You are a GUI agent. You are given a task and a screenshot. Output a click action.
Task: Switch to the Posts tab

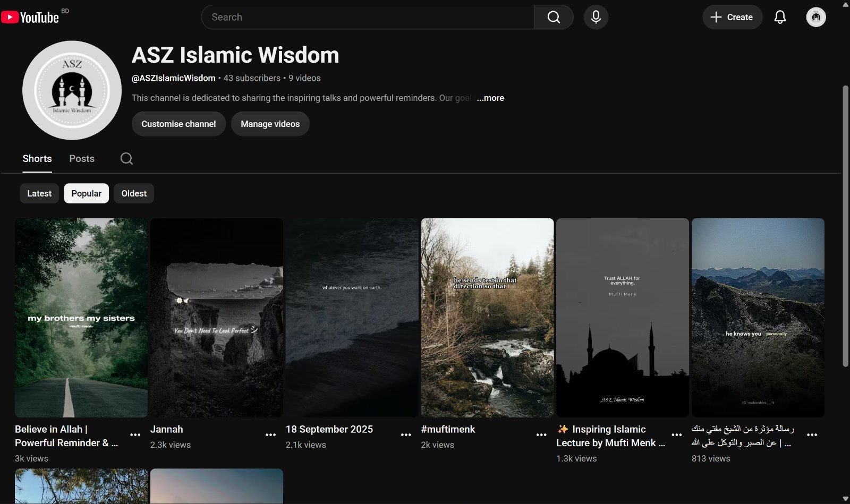coord(82,158)
